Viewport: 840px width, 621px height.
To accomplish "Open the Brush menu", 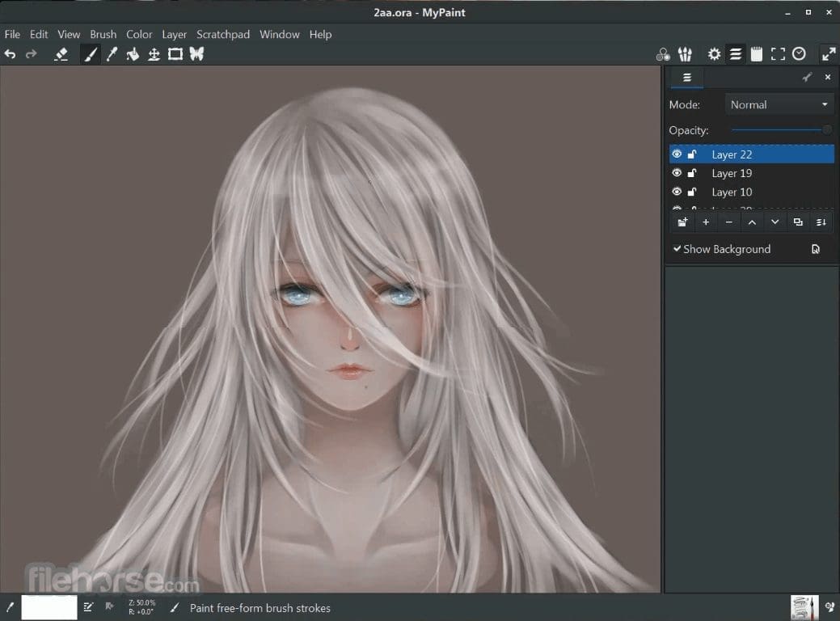I will coord(103,34).
